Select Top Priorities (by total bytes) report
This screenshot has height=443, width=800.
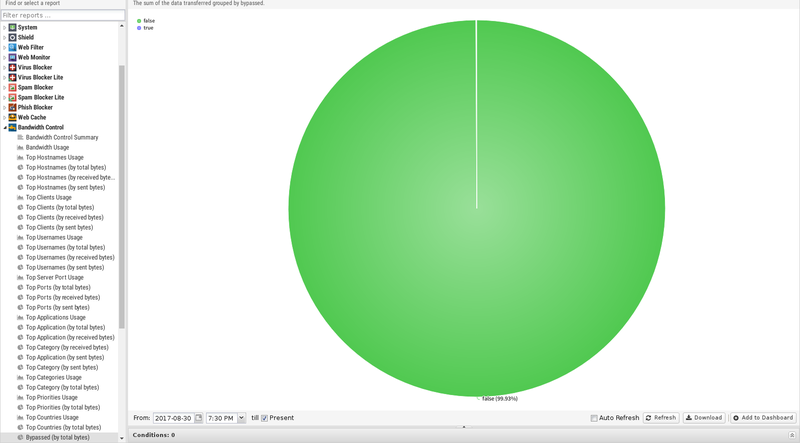63,408
